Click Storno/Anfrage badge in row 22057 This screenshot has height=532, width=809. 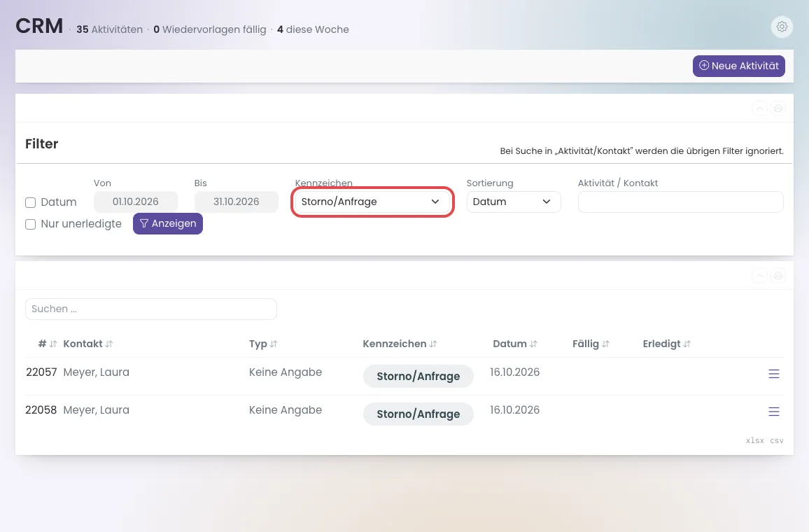(x=418, y=376)
